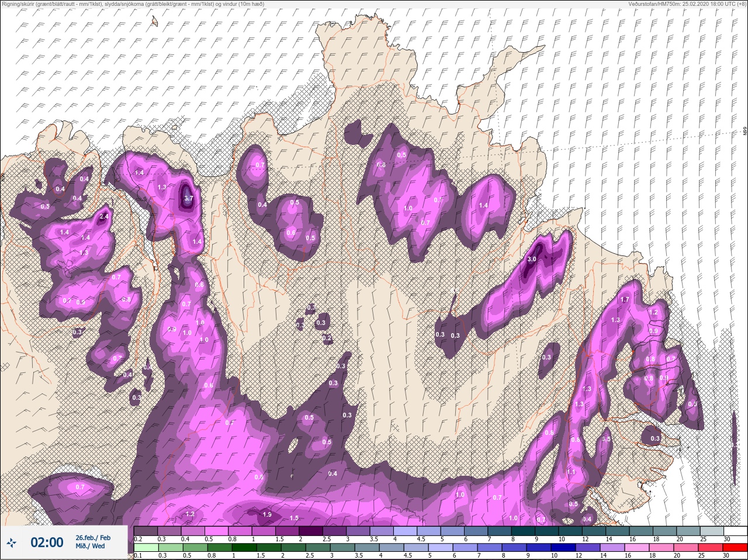This screenshot has width=748, height=560.
Task: Click the white swatch ending the upper legend
Action: coord(735,531)
